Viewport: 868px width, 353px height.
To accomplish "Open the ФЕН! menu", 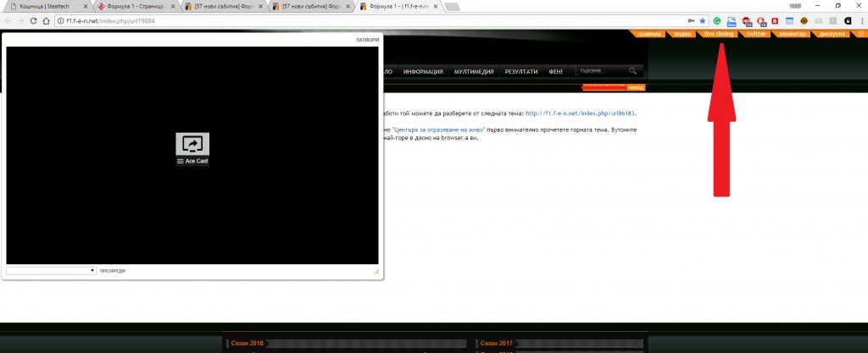I will pyautogui.click(x=556, y=72).
